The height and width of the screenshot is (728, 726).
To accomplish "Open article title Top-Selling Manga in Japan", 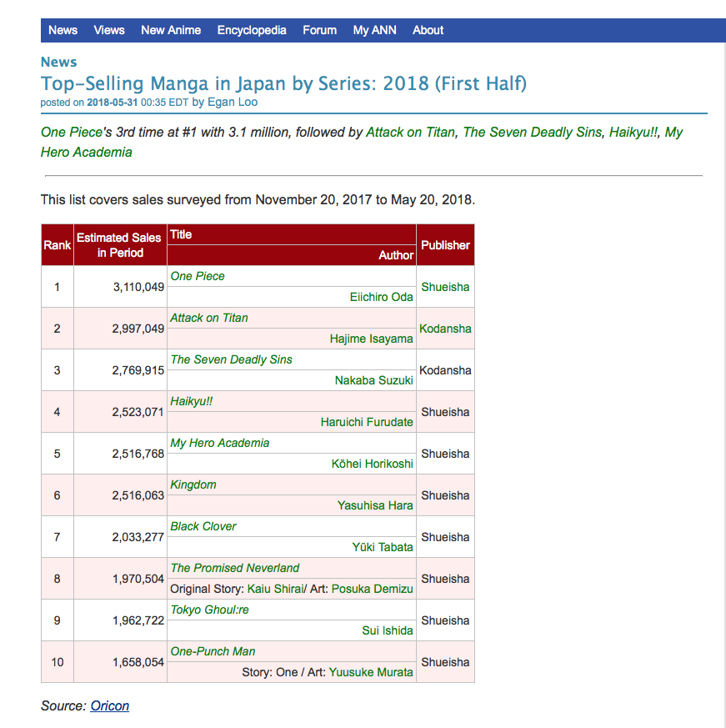I will point(283,83).
